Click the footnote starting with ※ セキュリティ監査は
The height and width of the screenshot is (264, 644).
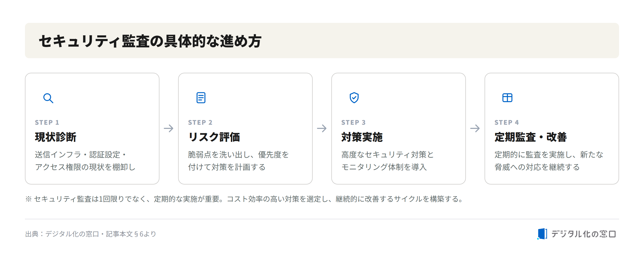[244, 199]
